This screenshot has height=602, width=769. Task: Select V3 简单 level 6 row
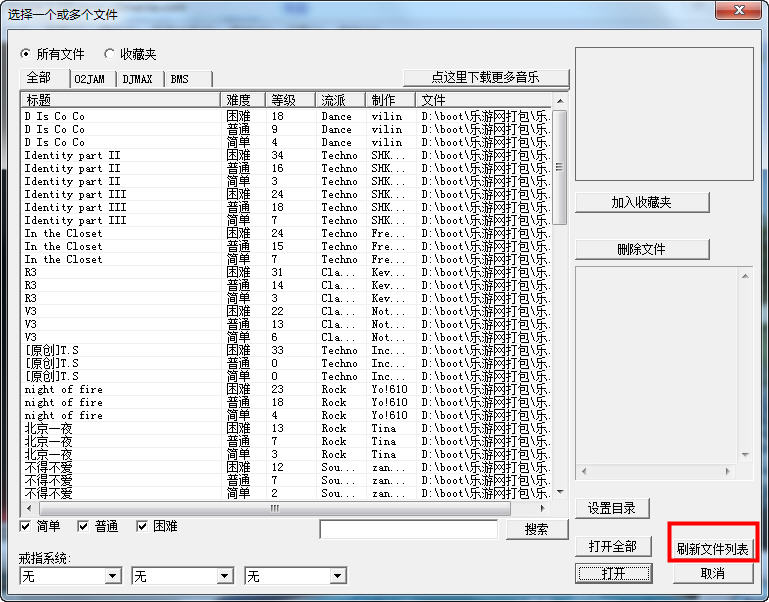pyautogui.click(x=287, y=337)
